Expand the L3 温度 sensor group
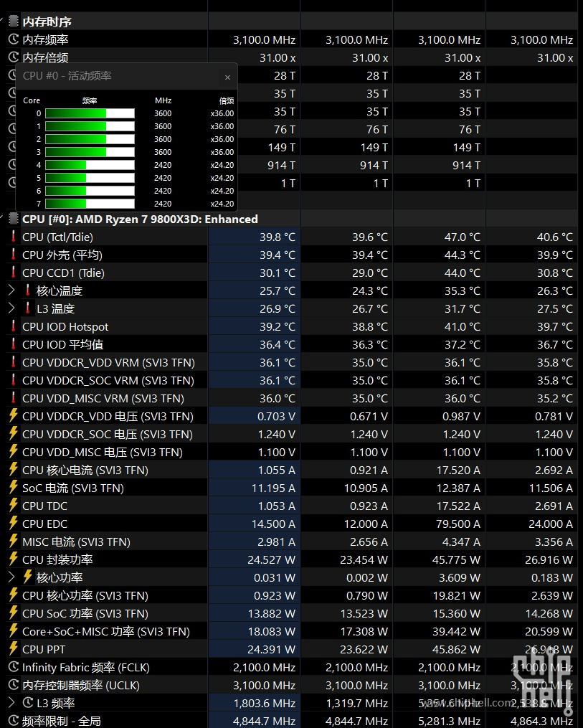This screenshot has width=583, height=728. point(11,308)
